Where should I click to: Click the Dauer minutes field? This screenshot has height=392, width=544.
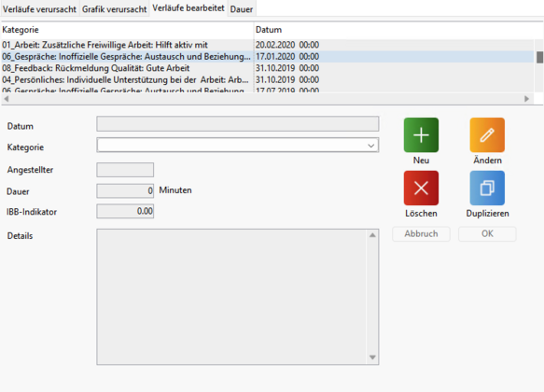click(125, 190)
